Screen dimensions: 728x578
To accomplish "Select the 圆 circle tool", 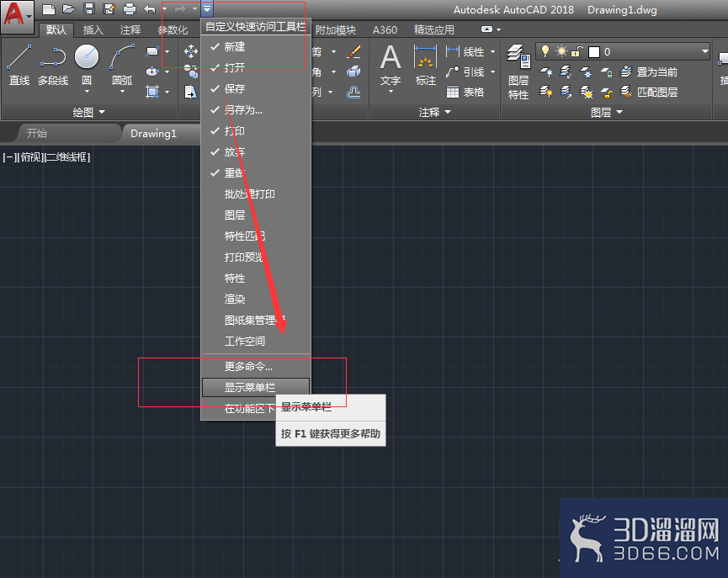I will 87,66.
